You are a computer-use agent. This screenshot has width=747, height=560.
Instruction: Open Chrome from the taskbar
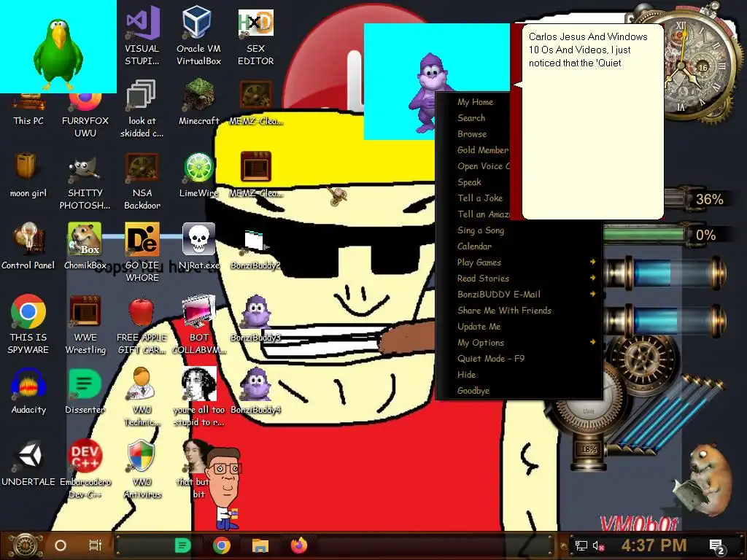222,545
